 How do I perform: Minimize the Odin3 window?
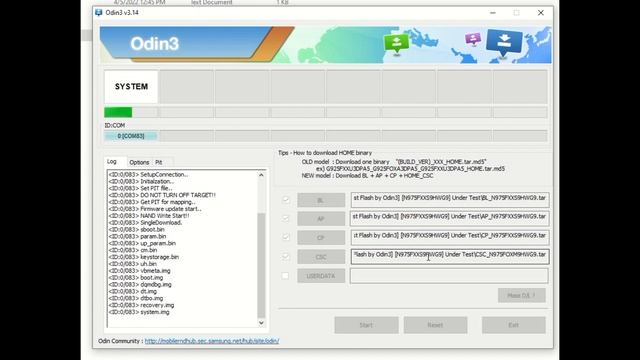click(493, 13)
